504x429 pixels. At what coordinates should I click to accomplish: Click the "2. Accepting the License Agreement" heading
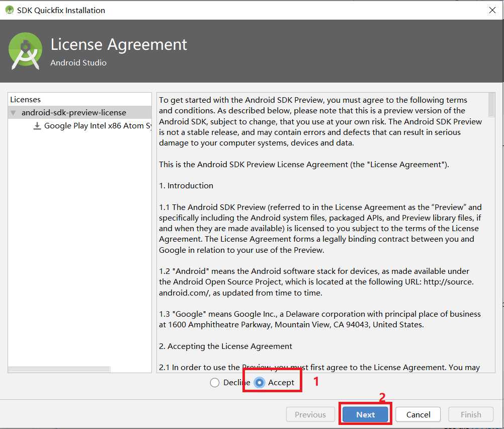(x=225, y=346)
